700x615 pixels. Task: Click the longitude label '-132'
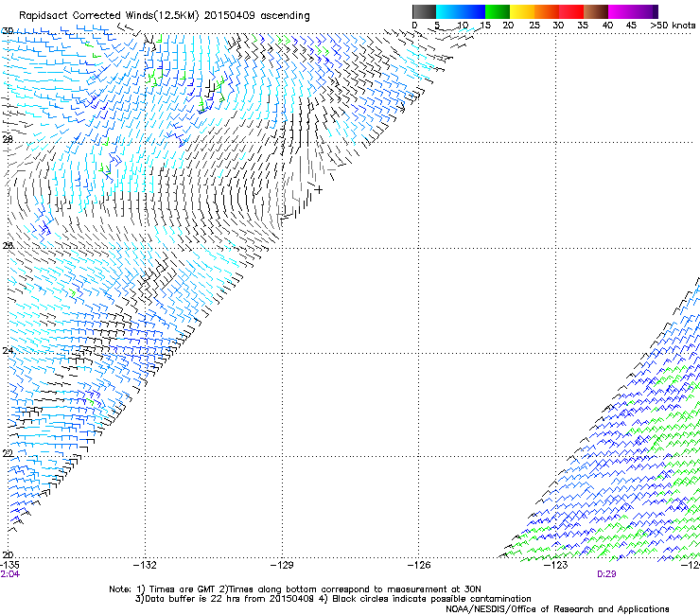click(x=145, y=566)
